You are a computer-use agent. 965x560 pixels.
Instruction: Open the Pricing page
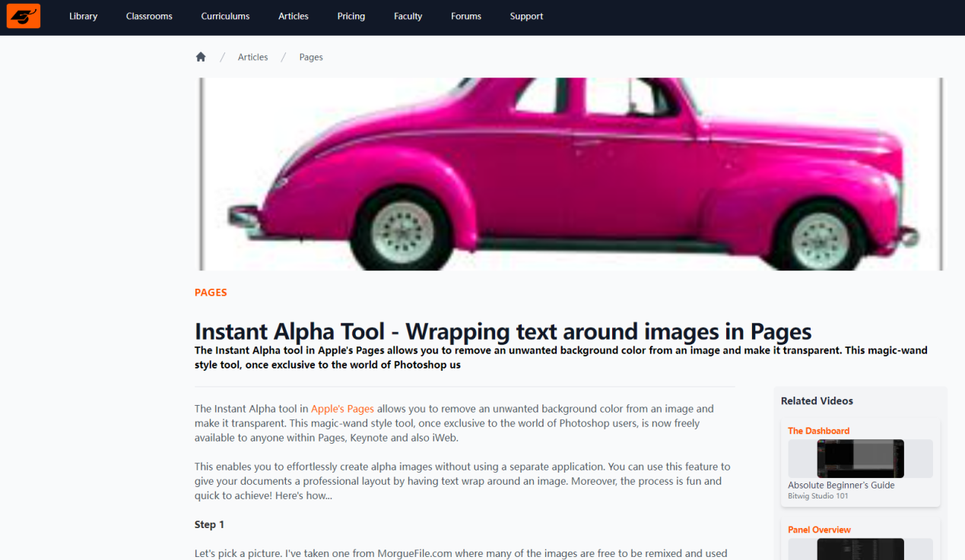[x=351, y=16]
